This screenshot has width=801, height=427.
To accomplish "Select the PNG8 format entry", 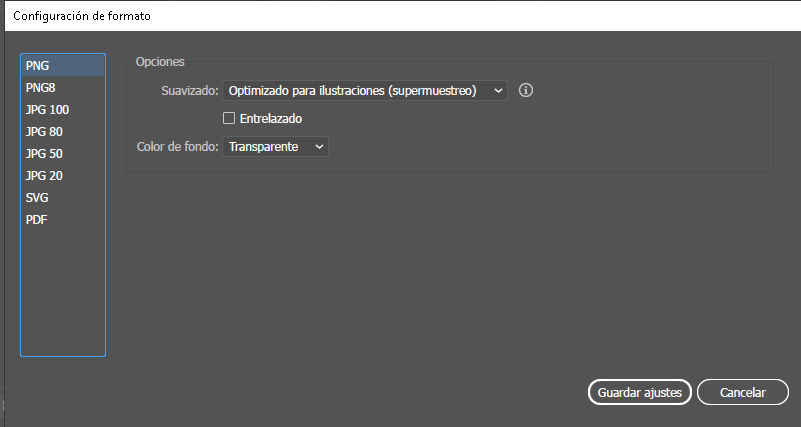I will [63, 88].
